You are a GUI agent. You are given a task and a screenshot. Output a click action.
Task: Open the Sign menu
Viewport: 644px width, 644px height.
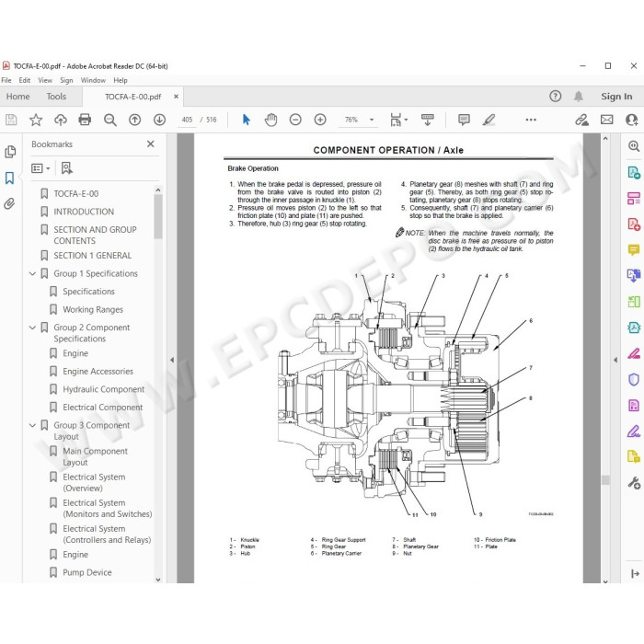coord(66,80)
